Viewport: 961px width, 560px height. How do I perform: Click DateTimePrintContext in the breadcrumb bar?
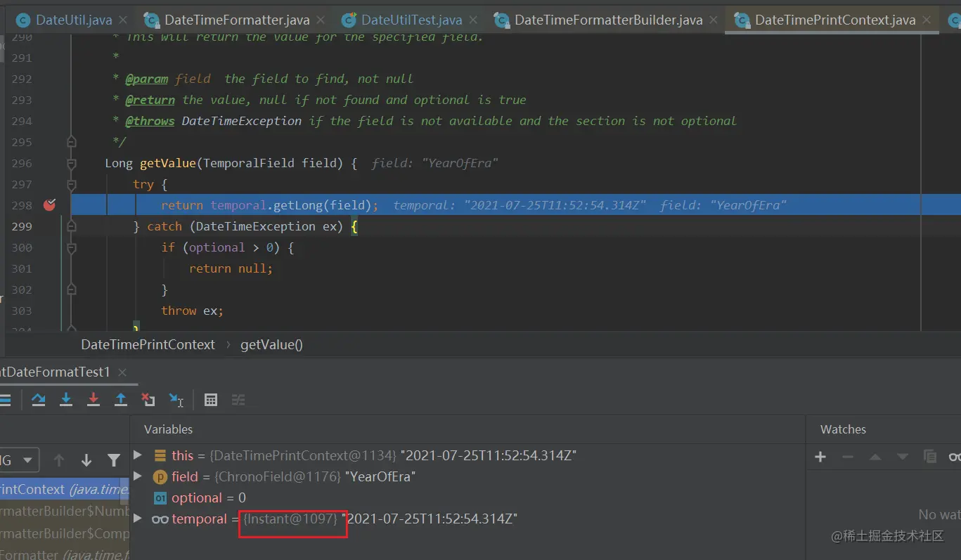148,344
